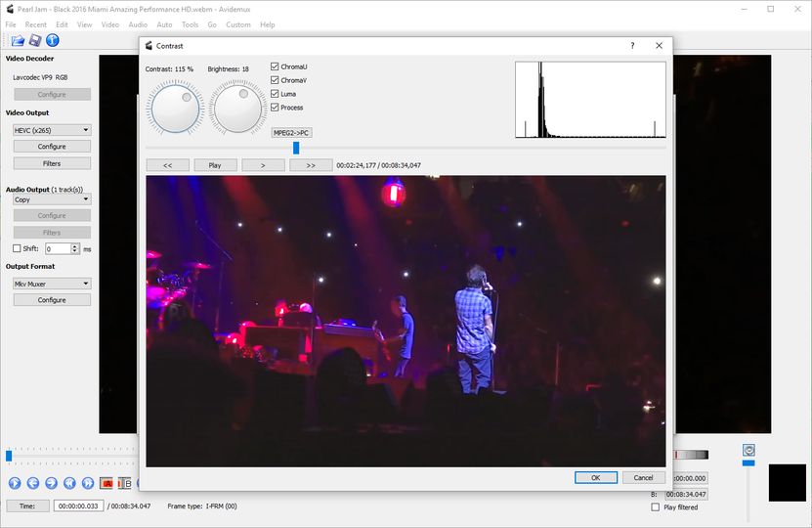Confirm contrast settings with OK
The height and width of the screenshot is (528, 812).
point(595,477)
